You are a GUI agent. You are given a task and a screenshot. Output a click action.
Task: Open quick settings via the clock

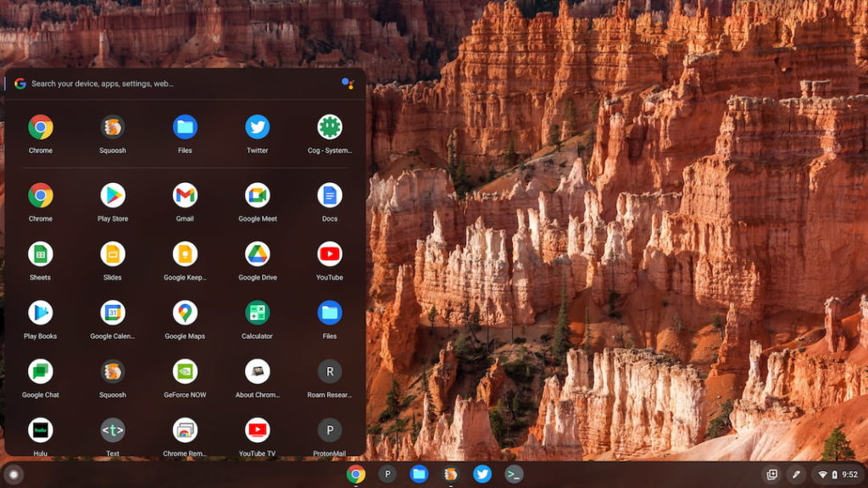coord(838,474)
